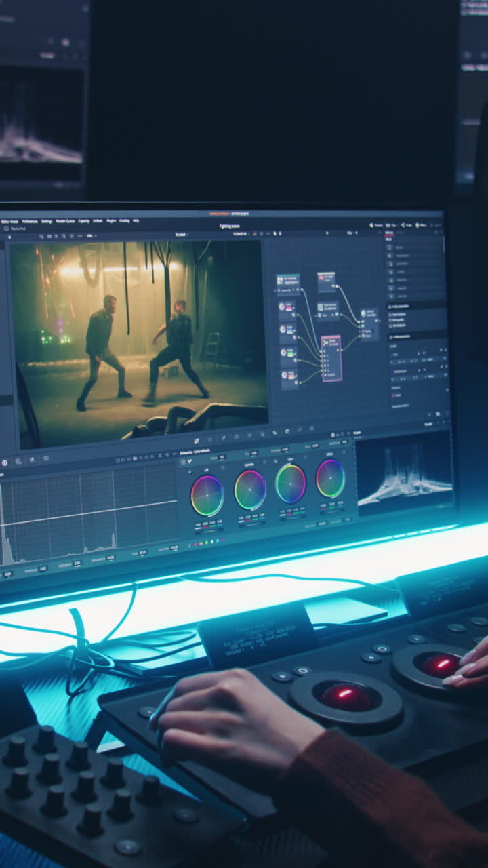Viewport: 488px width, 868px height.
Task: Toggle third checkbox in right settings panel
Action: [390, 324]
